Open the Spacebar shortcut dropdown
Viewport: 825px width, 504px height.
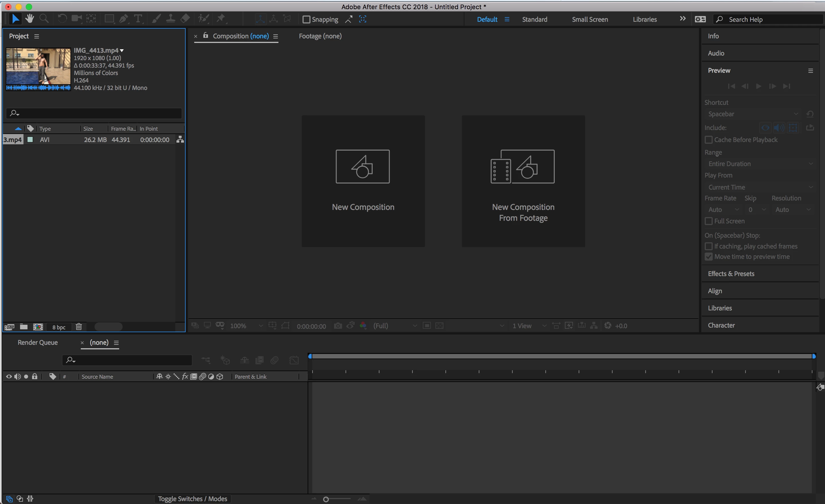point(752,114)
